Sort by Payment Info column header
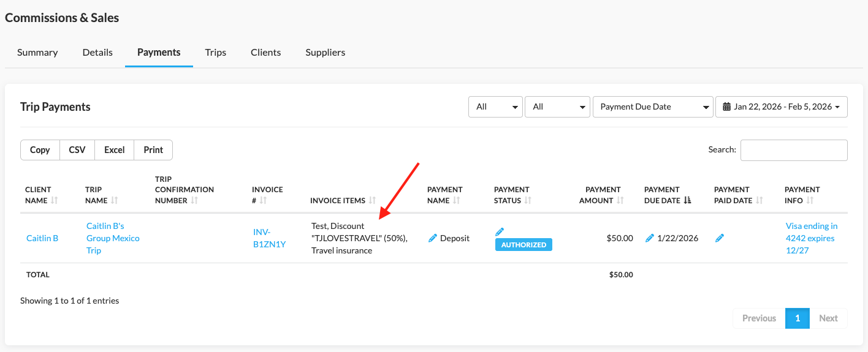The height and width of the screenshot is (352, 868). click(x=802, y=195)
